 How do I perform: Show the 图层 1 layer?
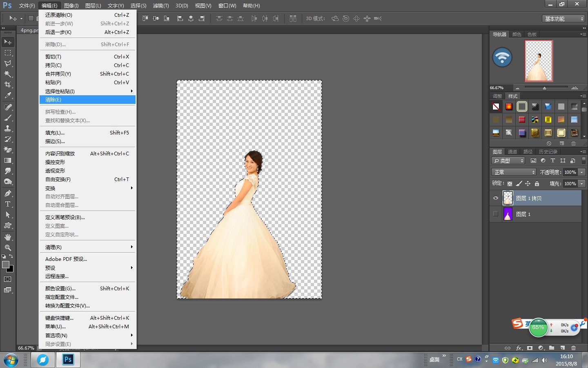click(x=495, y=213)
